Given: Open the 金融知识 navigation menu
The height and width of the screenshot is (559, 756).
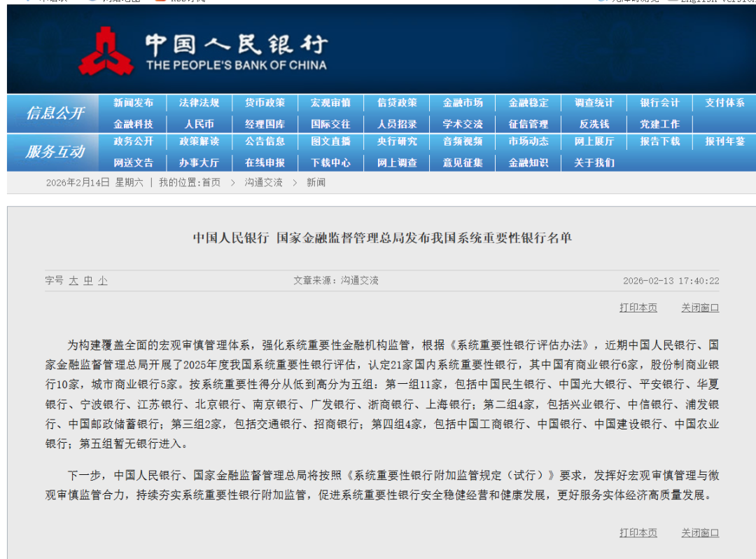Looking at the screenshot, I should coord(528,163).
